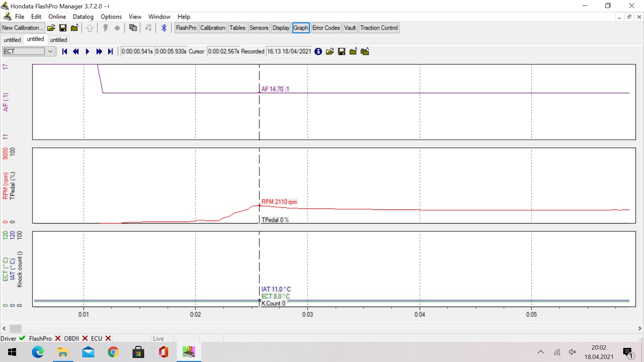Image resolution: width=644 pixels, height=362 pixels.
Task: Skip to the end of the datalog
Action: pos(111,52)
